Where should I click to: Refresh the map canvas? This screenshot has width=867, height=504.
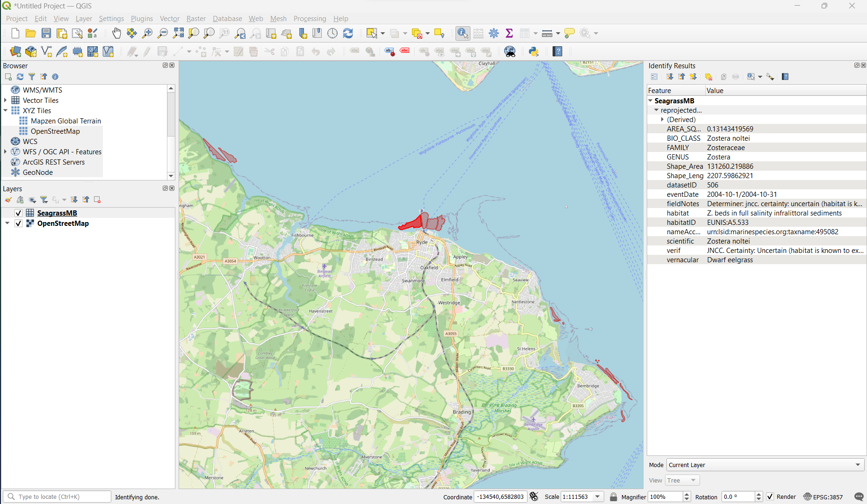click(348, 33)
